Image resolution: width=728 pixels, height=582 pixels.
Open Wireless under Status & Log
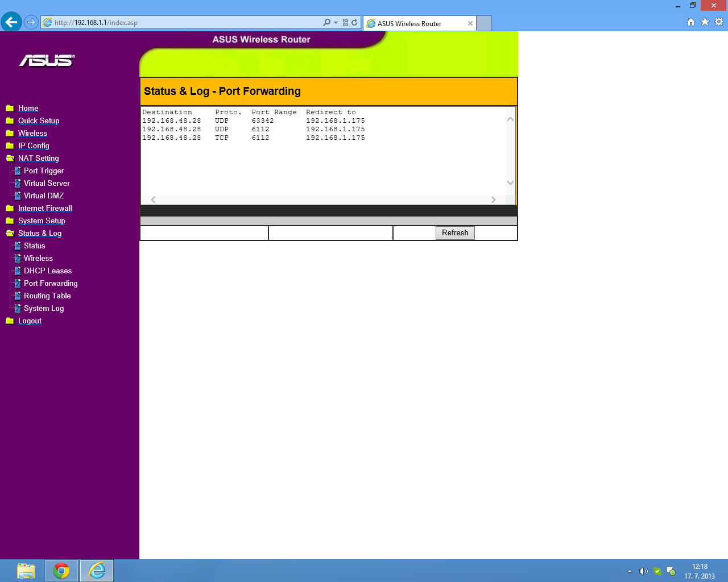point(38,258)
